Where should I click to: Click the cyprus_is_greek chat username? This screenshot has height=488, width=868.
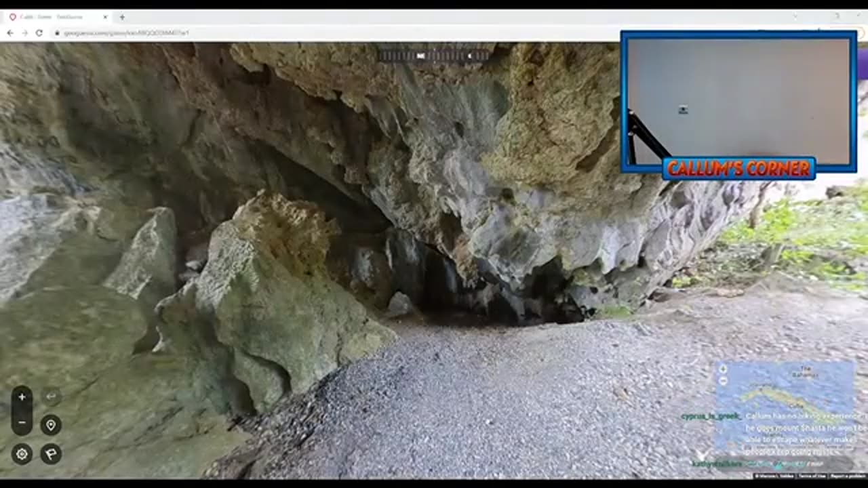[x=711, y=416]
